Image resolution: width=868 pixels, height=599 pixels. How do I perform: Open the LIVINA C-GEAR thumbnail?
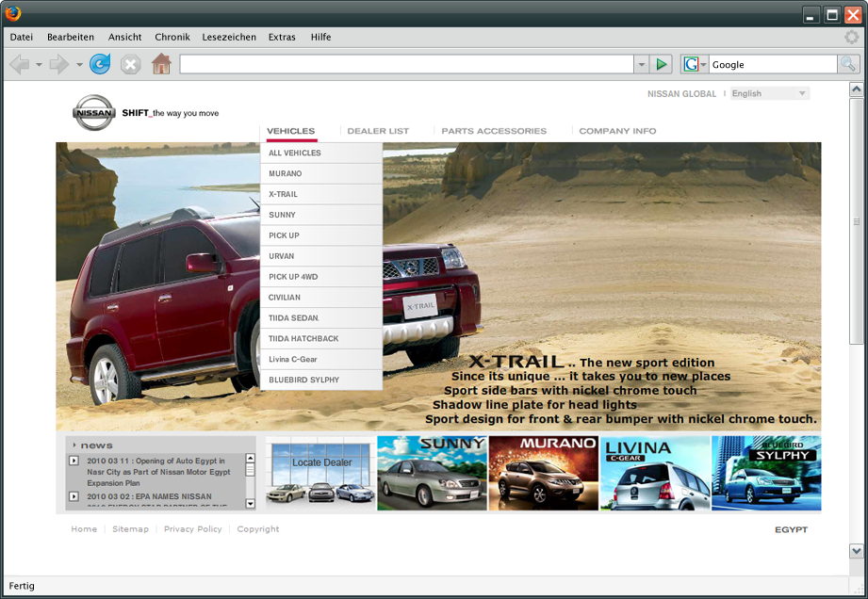[655, 473]
